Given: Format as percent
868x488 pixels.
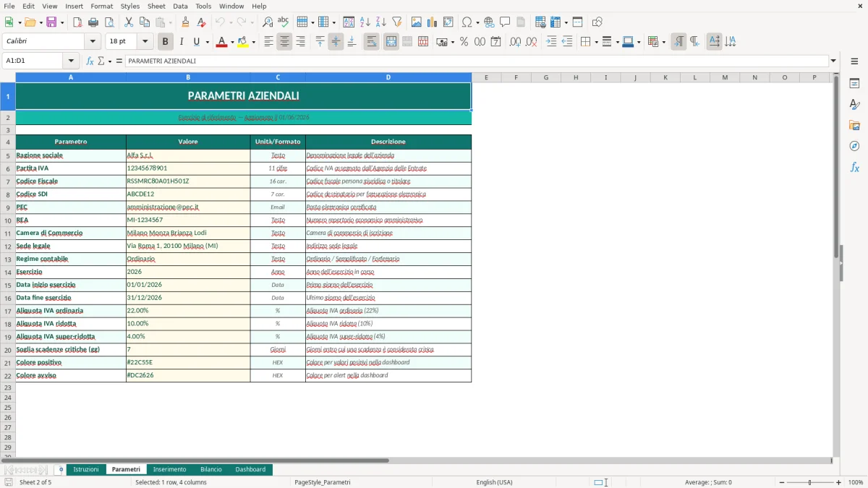Looking at the screenshot, I should [464, 42].
